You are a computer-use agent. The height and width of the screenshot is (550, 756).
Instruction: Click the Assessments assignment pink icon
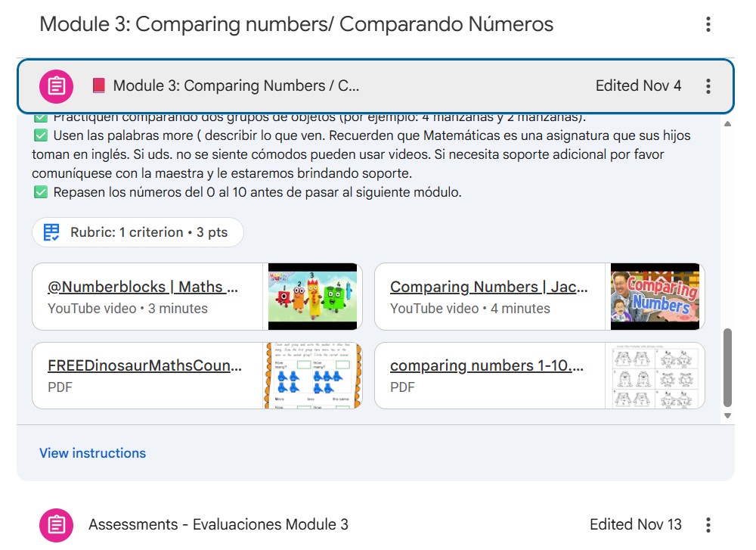pos(57,524)
